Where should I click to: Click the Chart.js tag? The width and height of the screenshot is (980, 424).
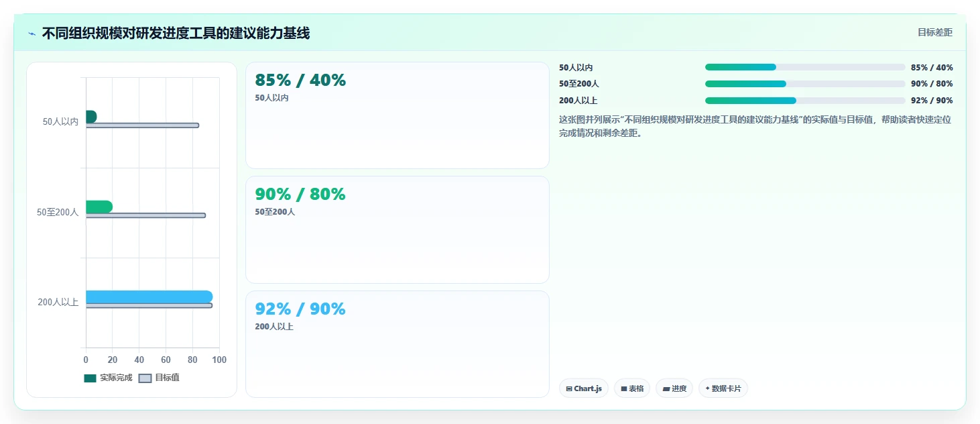584,388
